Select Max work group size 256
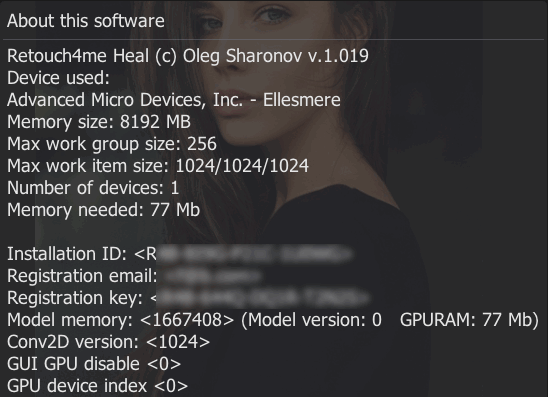The image size is (548, 397). click(x=112, y=144)
